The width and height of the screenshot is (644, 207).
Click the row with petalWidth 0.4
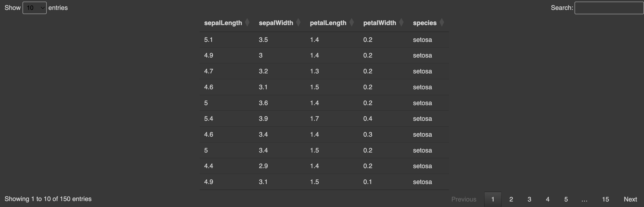[324, 118]
